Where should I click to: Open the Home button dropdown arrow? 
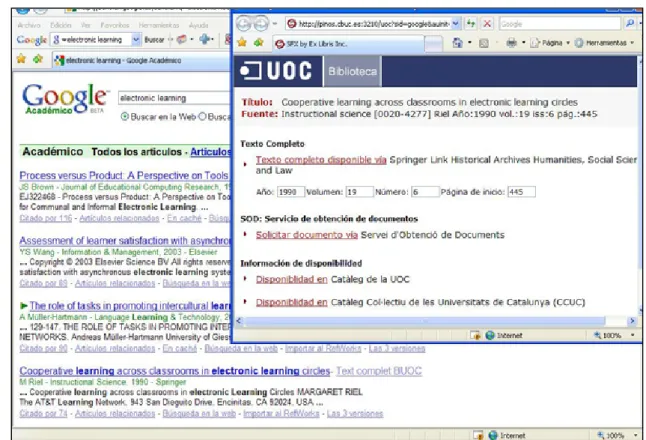[x=469, y=43]
